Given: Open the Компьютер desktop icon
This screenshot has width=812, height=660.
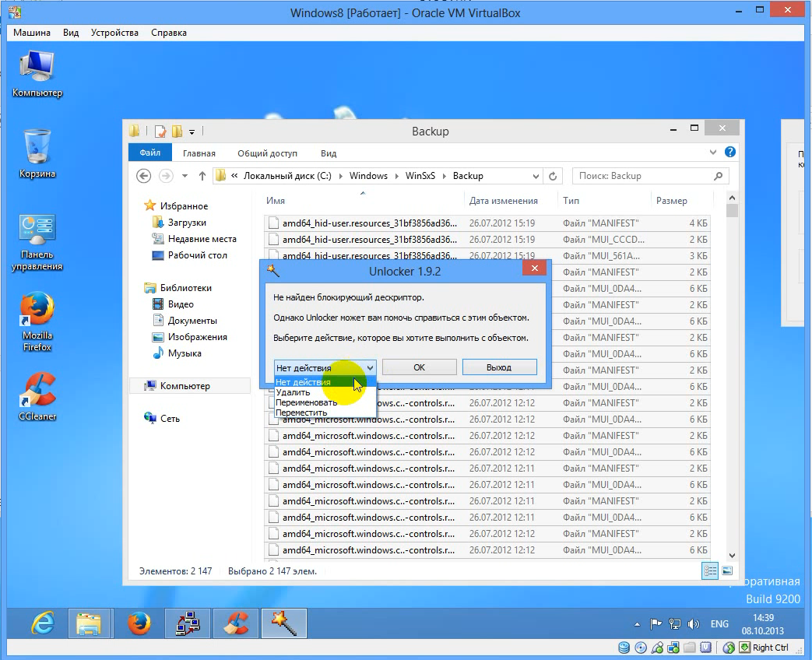Looking at the screenshot, I should (x=37, y=74).
